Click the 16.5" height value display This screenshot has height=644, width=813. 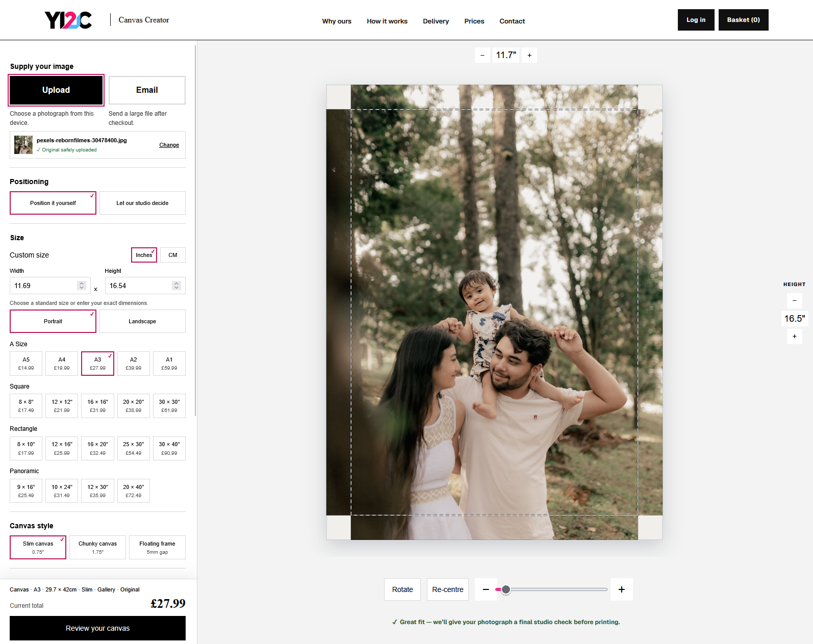(x=795, y=319)
